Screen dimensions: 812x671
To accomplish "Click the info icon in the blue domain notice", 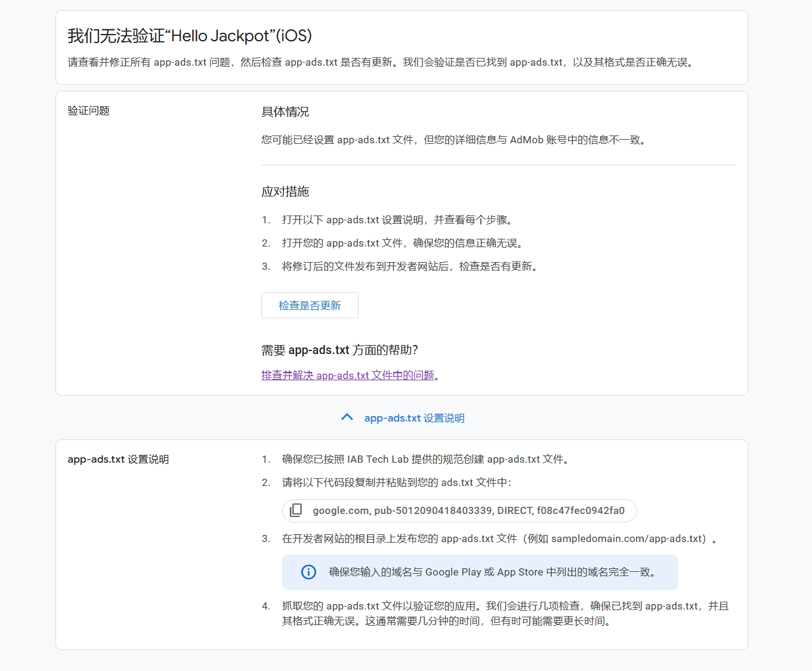I will click(308, 572).
